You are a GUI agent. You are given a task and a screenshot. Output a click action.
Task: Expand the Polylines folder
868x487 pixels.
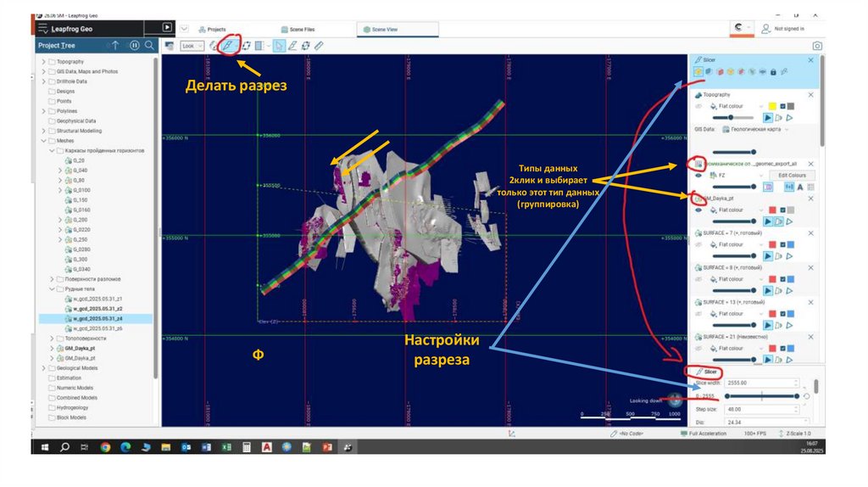point(44,111)
